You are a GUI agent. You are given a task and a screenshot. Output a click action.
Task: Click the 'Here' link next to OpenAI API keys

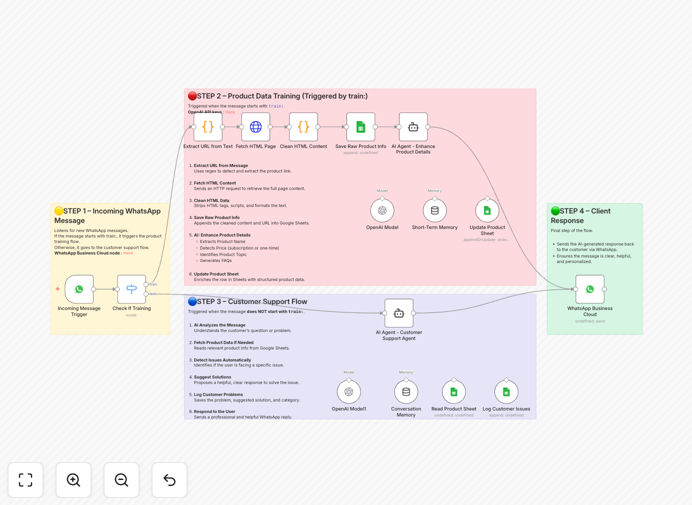(x=230, y=112)
